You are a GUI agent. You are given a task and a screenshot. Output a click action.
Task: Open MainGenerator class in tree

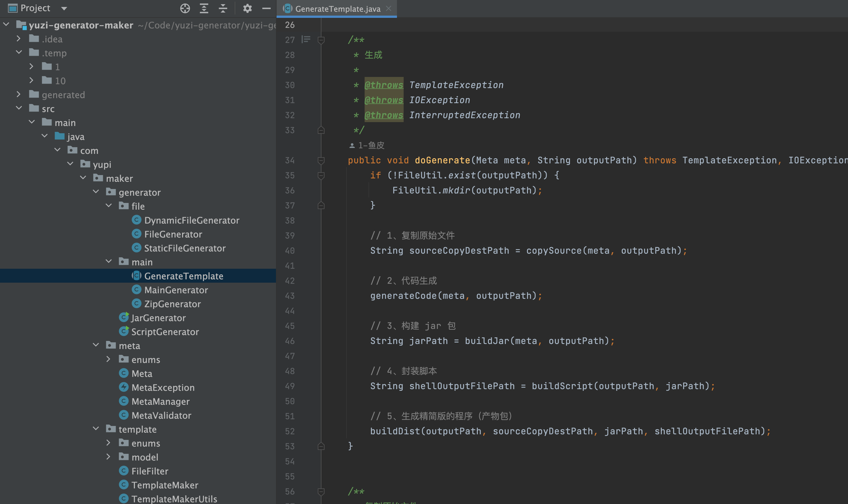click(176, 290)
